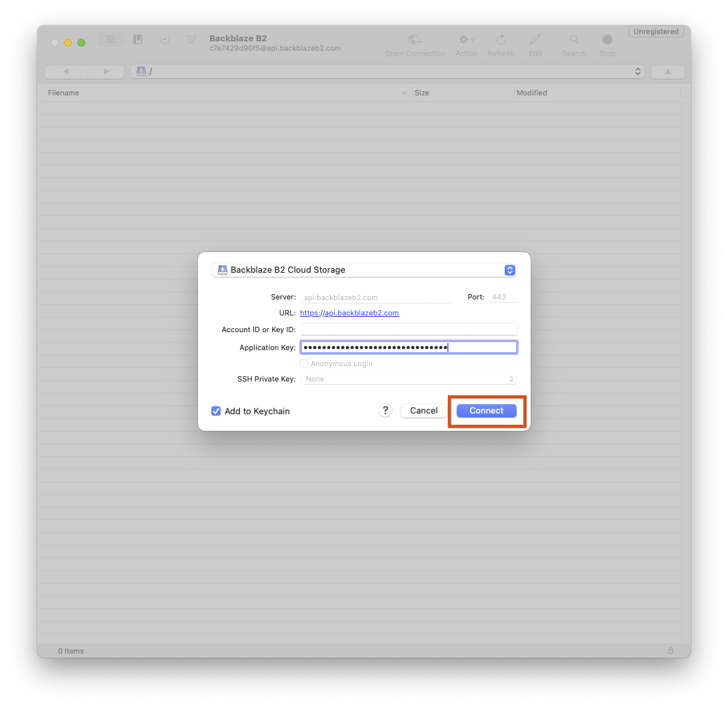728x707 pixels.
Task: Toggle the Add to Keychain checkbox
Action: click(x=216, y=411)
